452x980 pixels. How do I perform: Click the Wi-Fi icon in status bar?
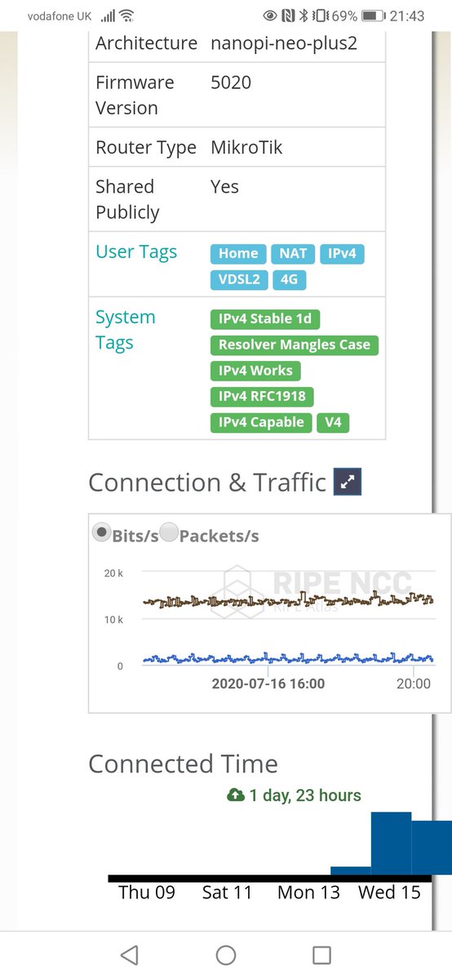[126, 16]
